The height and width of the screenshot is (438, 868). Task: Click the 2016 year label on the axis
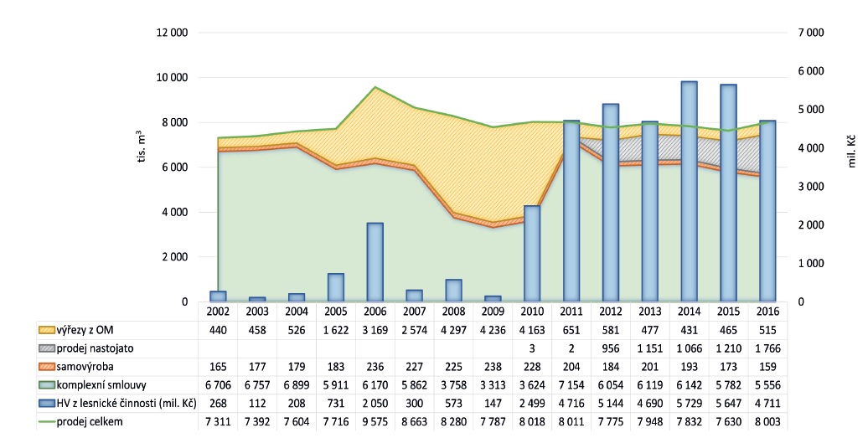coord(767,312)
